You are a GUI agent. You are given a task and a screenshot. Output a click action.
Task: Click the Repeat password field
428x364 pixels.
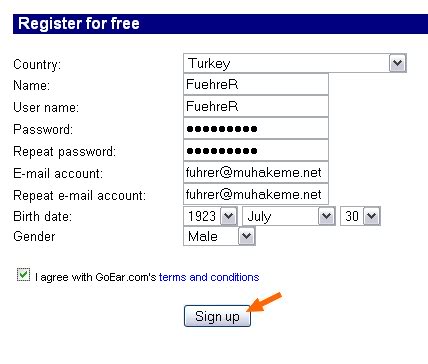point(256,150)
